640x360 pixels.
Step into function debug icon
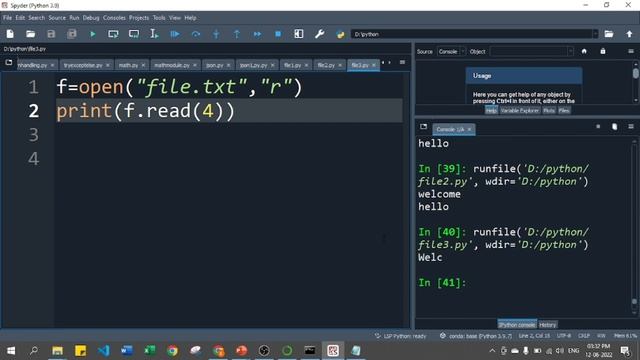[216, 34]
